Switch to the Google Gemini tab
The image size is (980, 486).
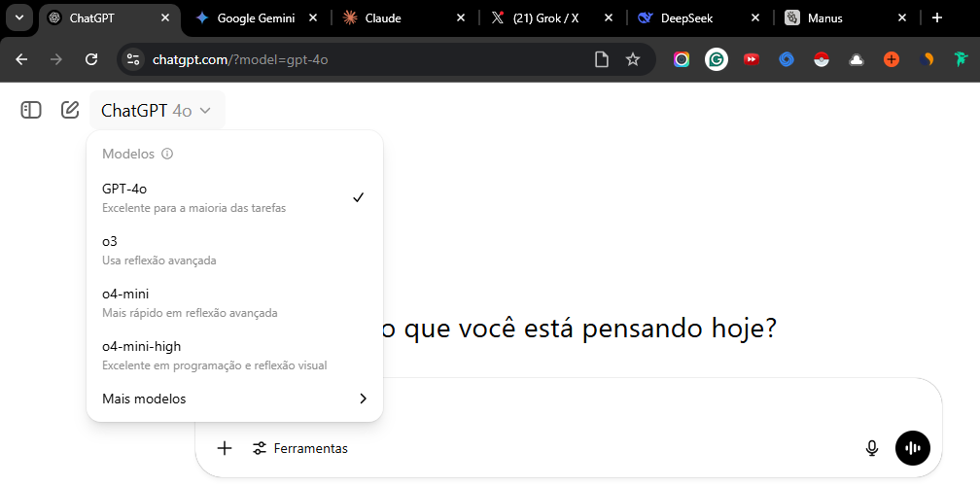pos(256,18)
